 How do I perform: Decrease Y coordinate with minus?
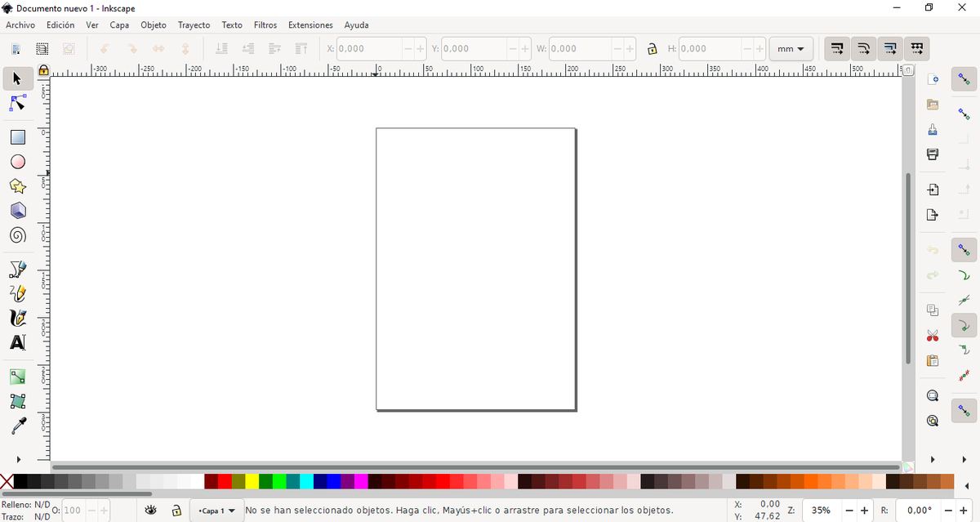pos(513,49)
